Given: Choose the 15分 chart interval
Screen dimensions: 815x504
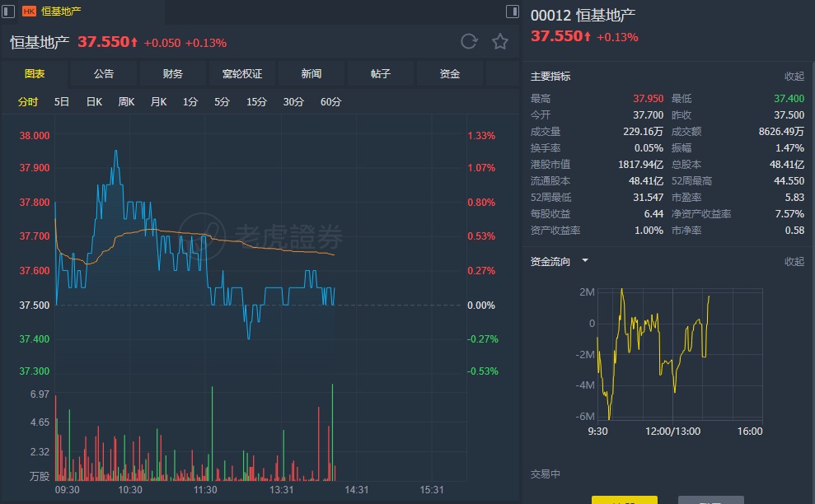Looking at the screenshot, I should pyautogui.click(x=256, y=102).
